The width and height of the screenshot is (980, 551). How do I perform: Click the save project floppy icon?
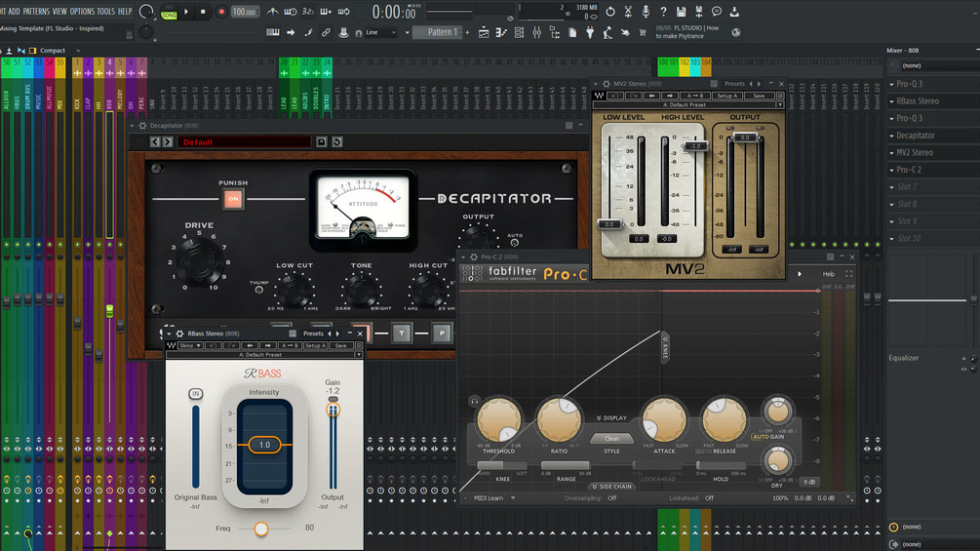tap(682, 12)
